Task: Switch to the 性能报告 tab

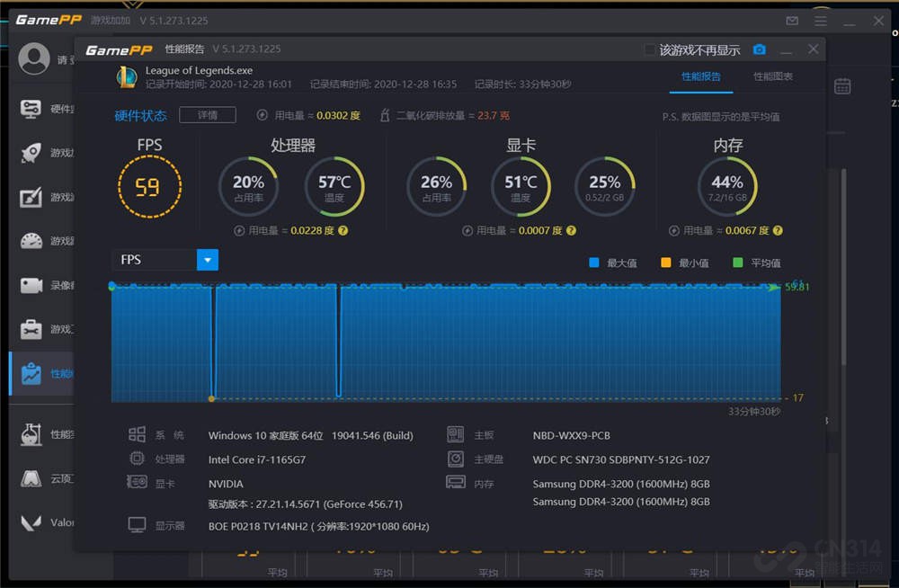Action: tap(700, 76)
